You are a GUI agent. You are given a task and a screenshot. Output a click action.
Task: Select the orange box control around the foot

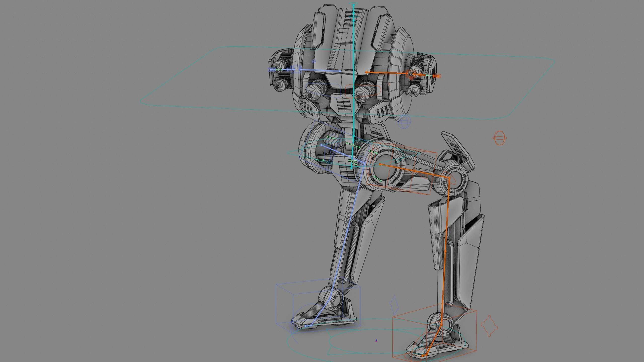coord(435,333)
